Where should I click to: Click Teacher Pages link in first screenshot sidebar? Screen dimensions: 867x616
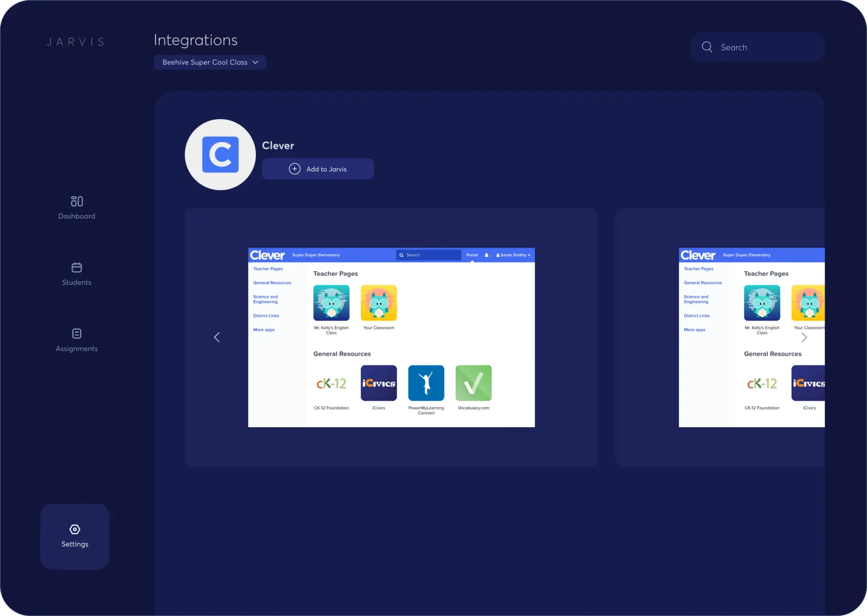click(x=268, y=269)
